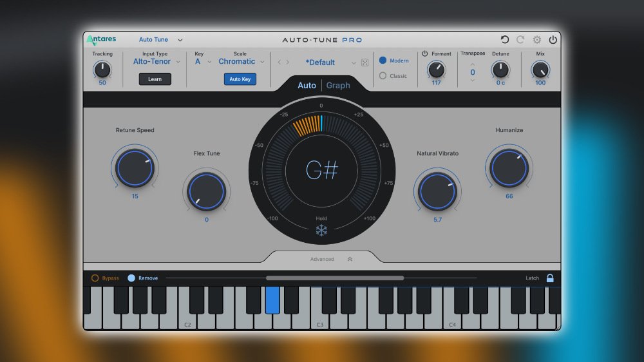The image size is (644, 362).
Task: Click the Hold snowflake freeze icon
Action: 321,231
